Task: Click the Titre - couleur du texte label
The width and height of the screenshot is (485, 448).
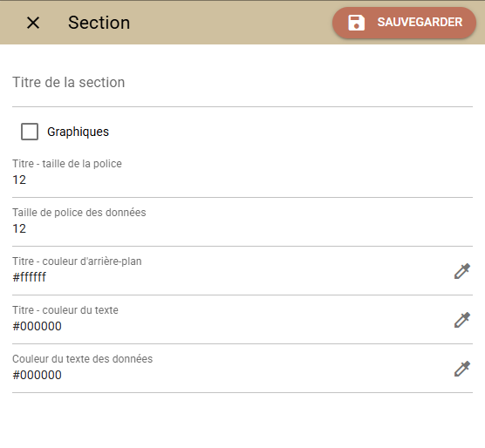Action: pyautogui.click(x=65, y=310)
